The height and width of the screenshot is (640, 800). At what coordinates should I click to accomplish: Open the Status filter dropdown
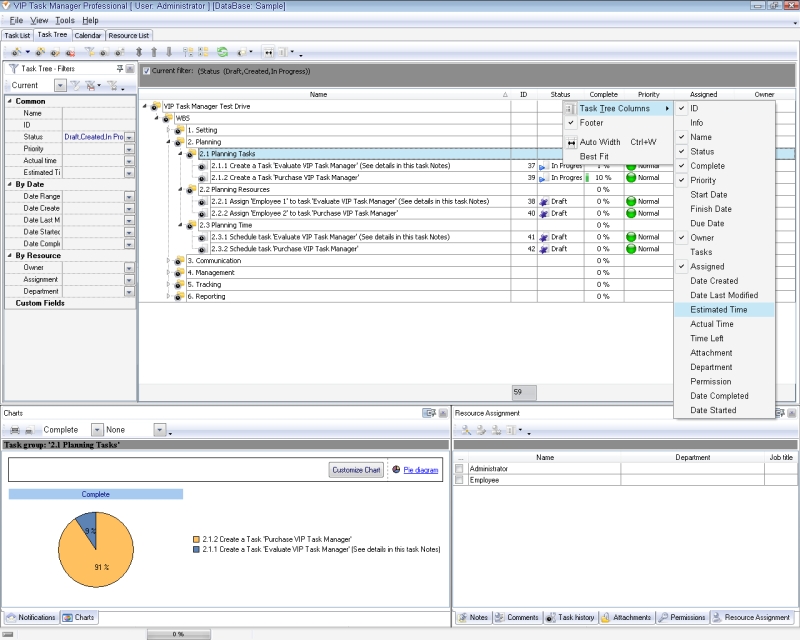pyautogui.click(x=129, y=137)
